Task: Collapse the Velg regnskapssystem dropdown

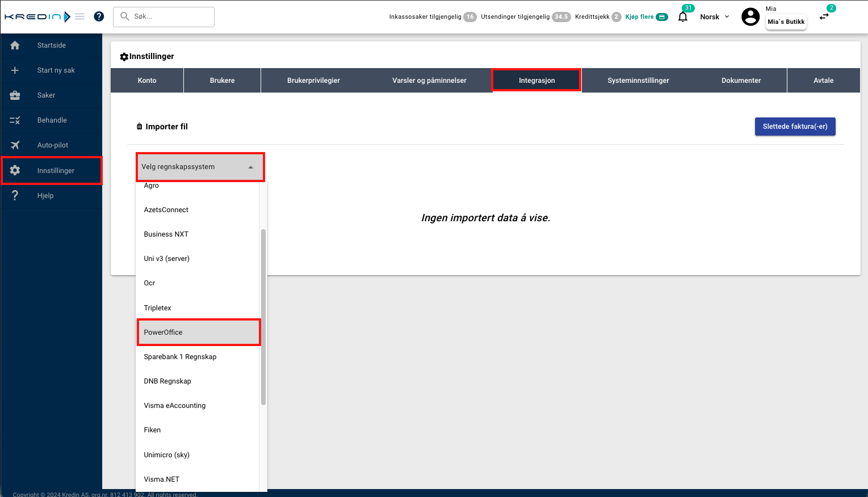Action: pyautogui.click(x=200, y=167)
